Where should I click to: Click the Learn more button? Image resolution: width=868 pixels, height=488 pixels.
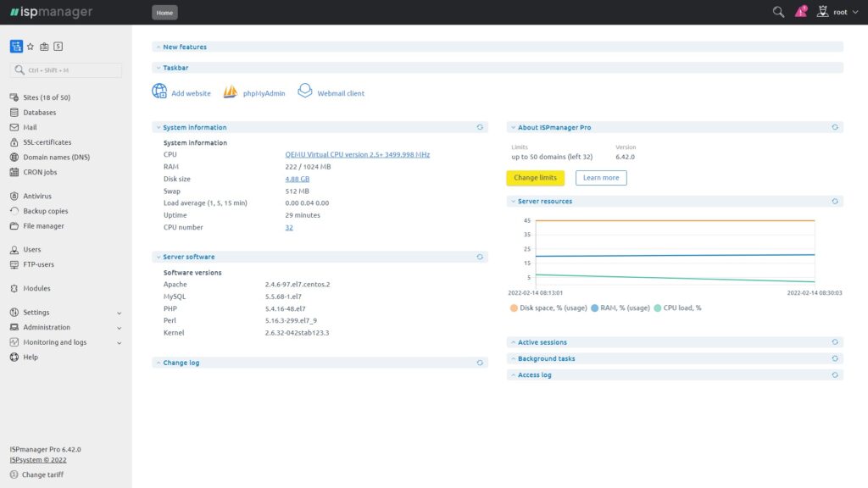601,178
